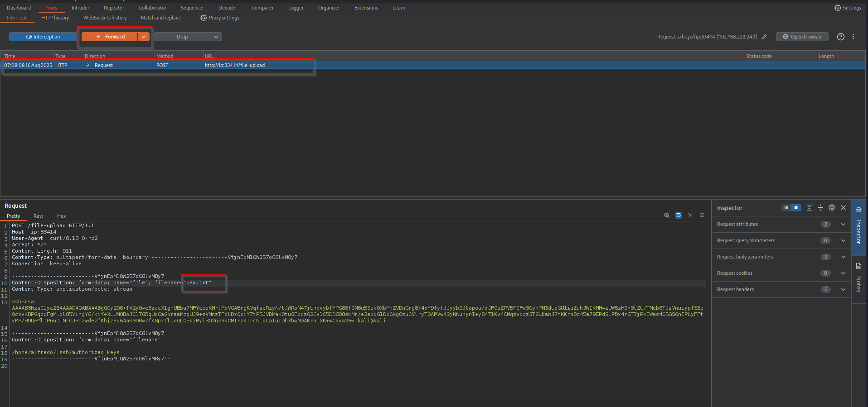
Task: Sort intercept table by Time column
Action: pos(27,56)
